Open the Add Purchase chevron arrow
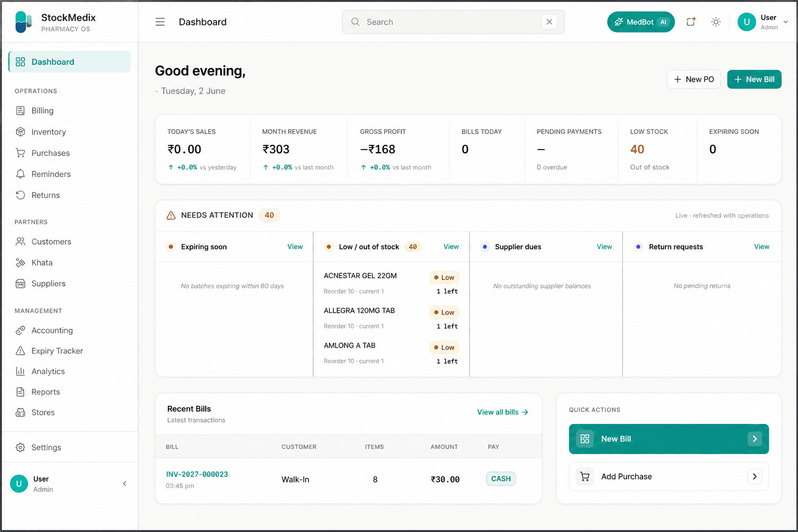Screen dimensions: 798x532 (754, 476)
